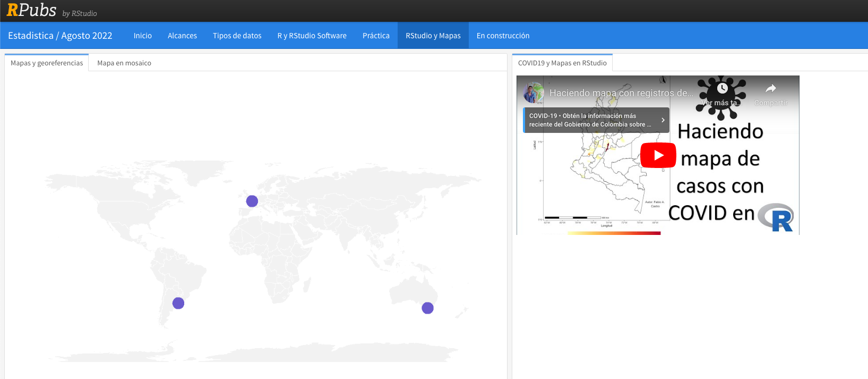Image resolution: width=868 pixels, height=379 pixels.
Task: Click the RPubs logo
Action: (x=31, y=10)
